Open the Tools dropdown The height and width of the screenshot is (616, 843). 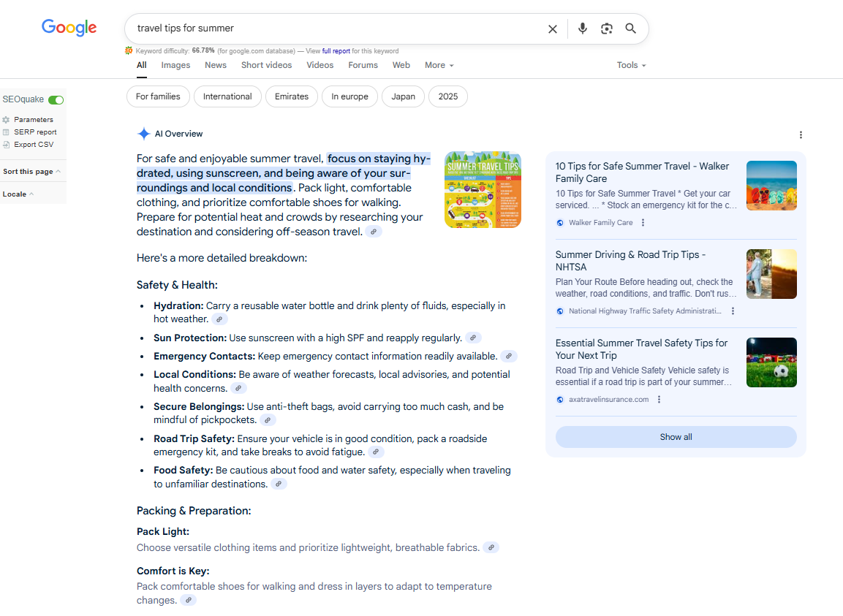631,65
